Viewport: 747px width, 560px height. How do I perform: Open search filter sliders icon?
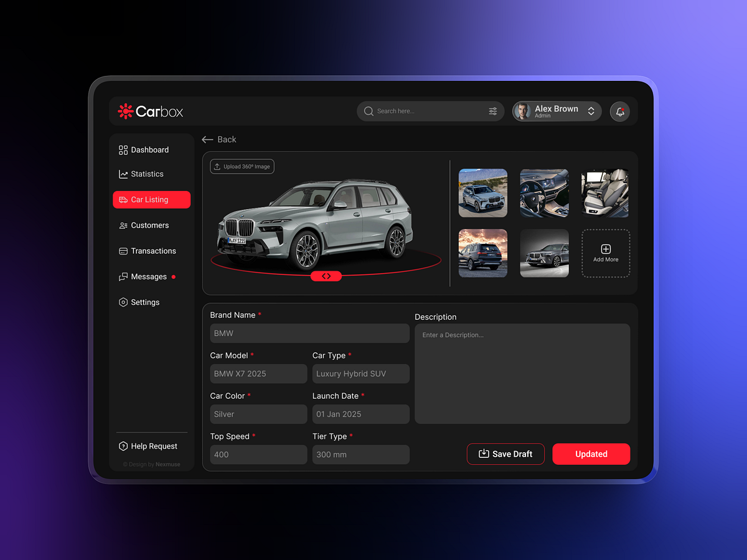coord(493,111)
